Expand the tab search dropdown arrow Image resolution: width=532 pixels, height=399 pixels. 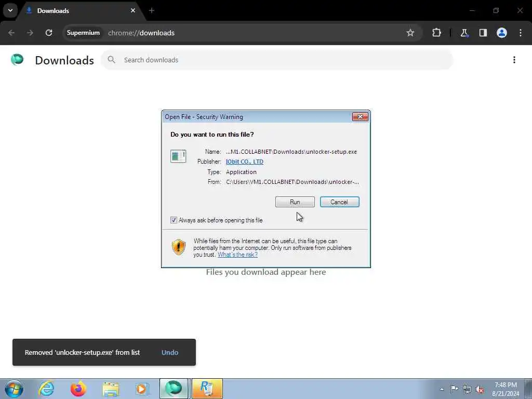point(10,10)
